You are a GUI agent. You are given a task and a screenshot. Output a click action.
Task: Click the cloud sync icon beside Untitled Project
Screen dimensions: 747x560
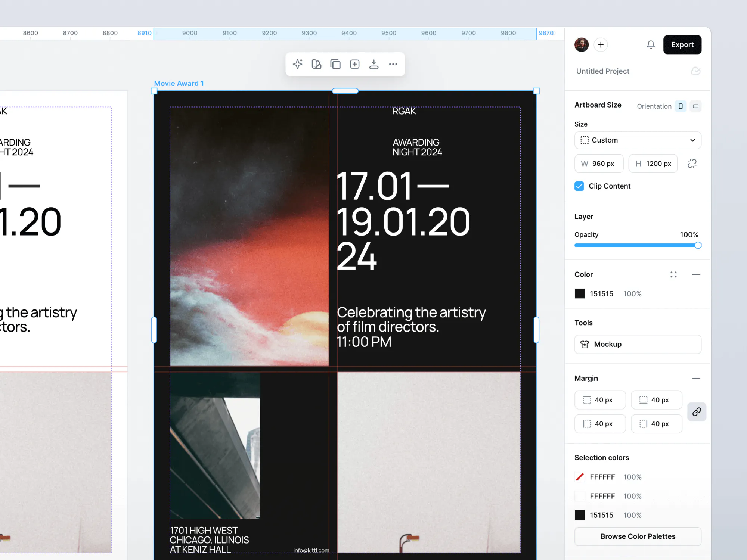(695, 71)
